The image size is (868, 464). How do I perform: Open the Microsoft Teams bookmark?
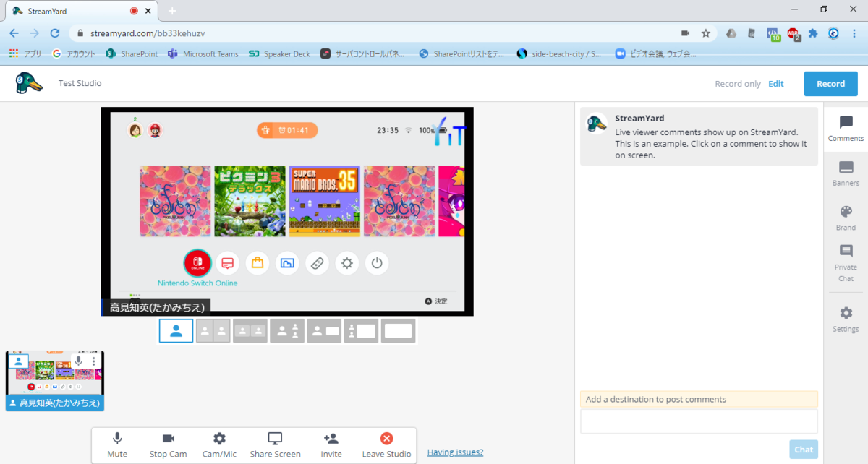(x=203, y=53)
